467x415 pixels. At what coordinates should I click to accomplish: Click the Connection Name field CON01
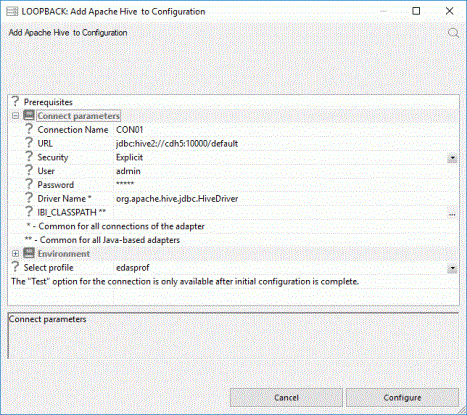tap(285, 130)
